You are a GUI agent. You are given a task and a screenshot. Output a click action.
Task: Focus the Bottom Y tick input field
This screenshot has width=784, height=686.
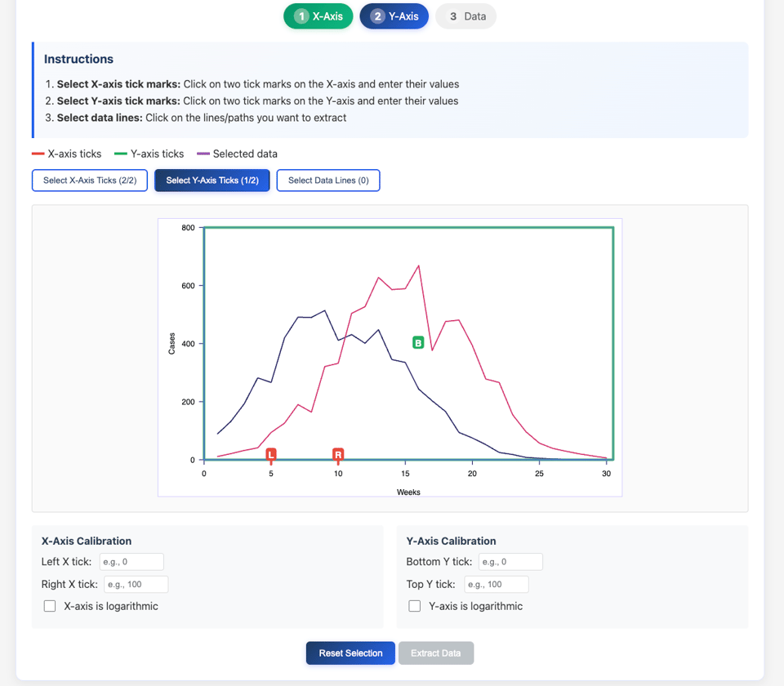(x=510, y=562)
